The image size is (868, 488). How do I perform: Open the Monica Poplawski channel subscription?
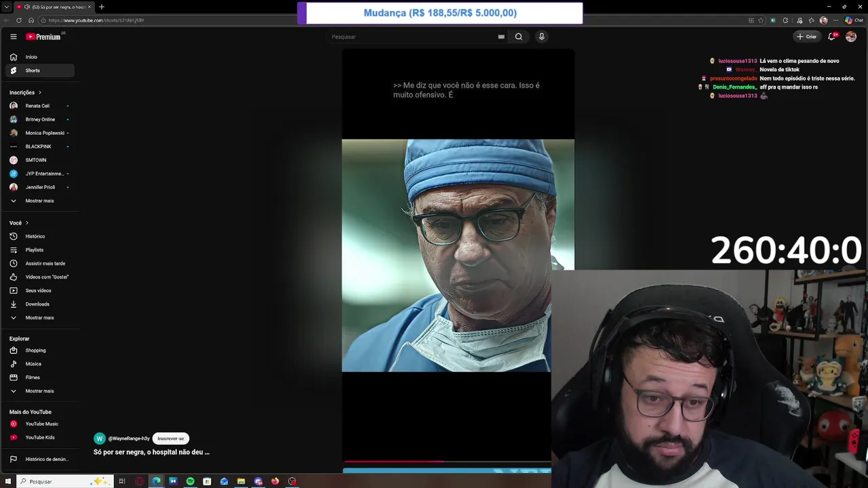click(40, 133)
